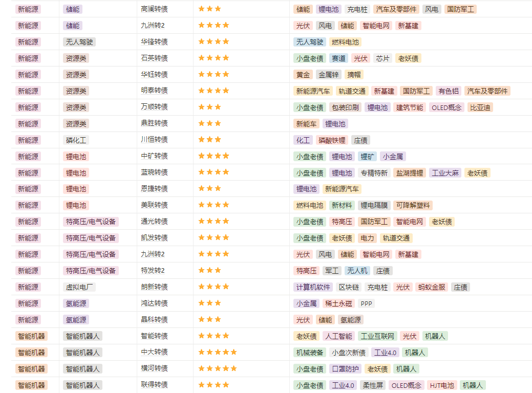This screenshot has height=393, width=532.
Task: Select the 口罩防护 tag
Action: [346, 369]
